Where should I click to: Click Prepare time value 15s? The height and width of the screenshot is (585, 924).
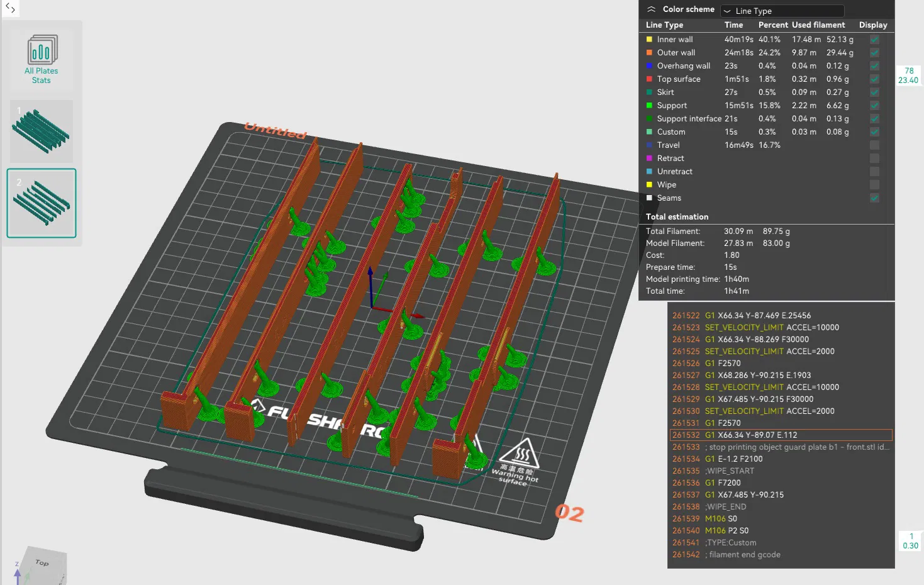[x=730, y=267]
